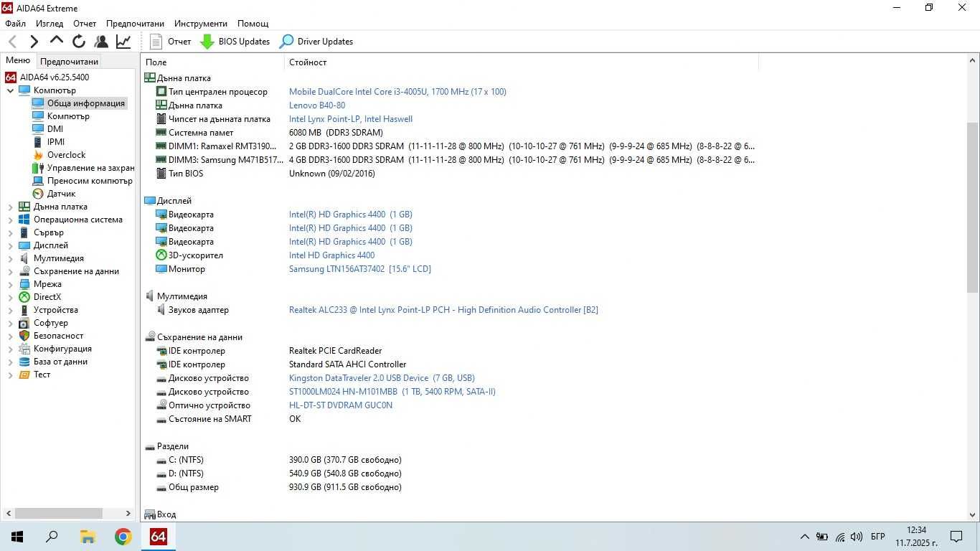980x551 pixels.
Task: Click the Устройства tree icon
Action: 24,310
